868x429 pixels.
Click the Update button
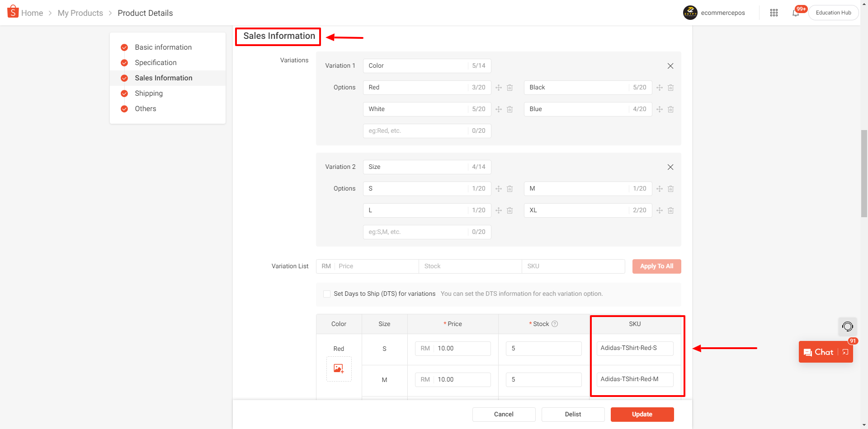[642, 414]
